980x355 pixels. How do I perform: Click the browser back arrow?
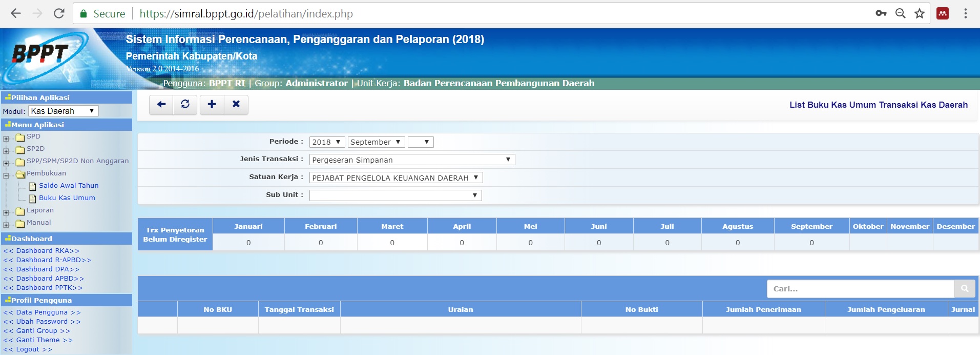click(16, 13)
